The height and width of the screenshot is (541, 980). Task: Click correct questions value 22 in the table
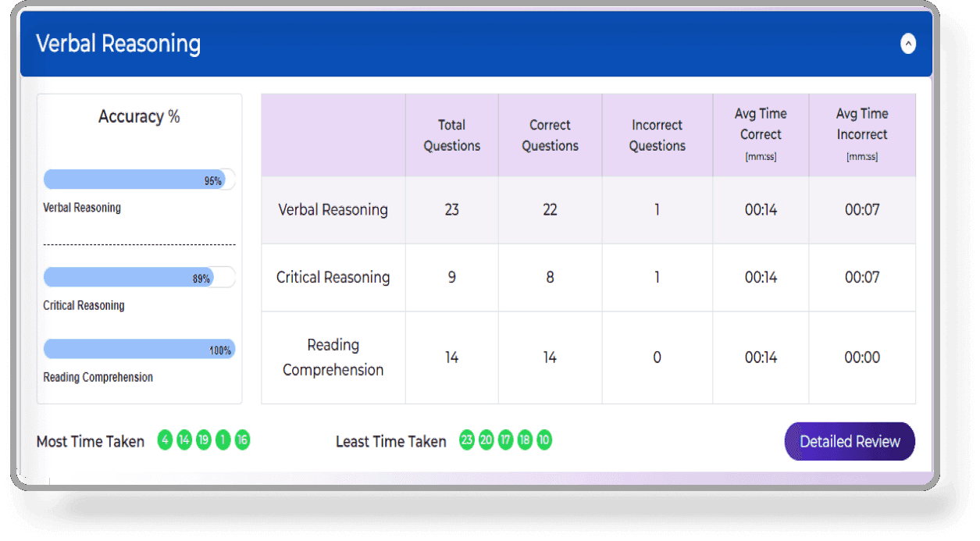(x=551, y=210)
